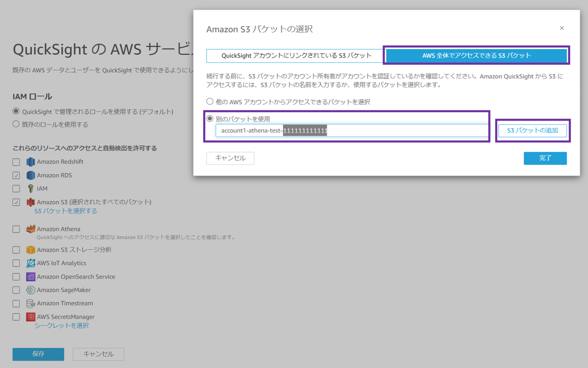Uncheck the Amazon S3 checkbox
Viewport: 588px width, 368px height.
[x=16, y=202]
